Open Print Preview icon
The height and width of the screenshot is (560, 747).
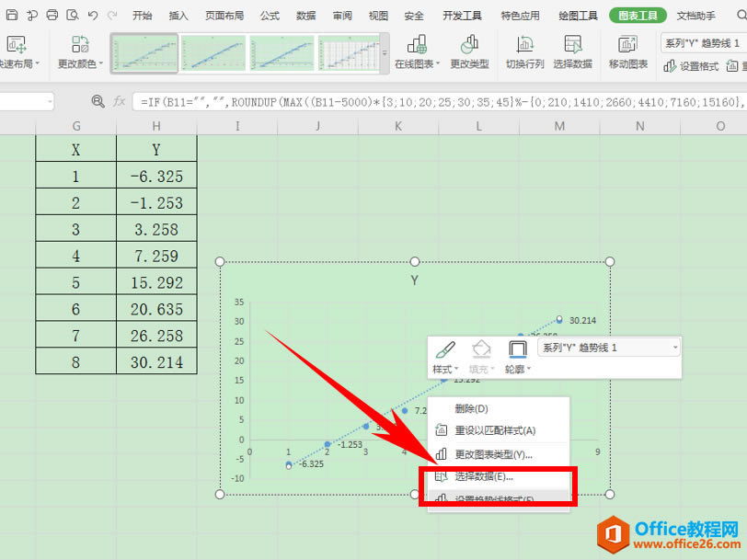(73, 15)
